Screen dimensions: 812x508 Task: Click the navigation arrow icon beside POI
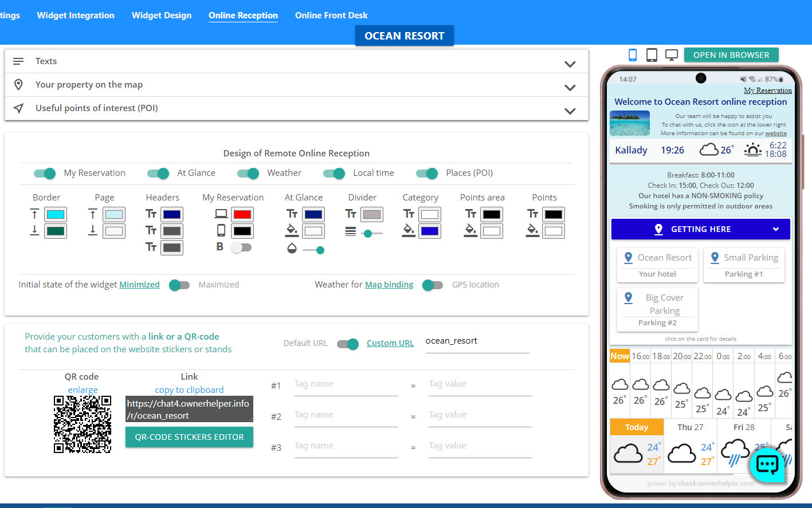tap(19, 108)
